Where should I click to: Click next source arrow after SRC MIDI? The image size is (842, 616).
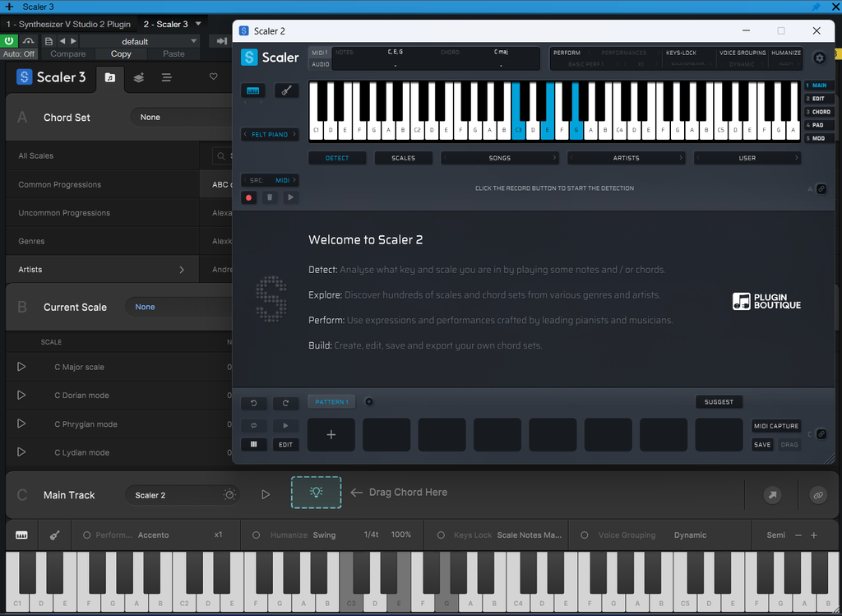[294, 180]
